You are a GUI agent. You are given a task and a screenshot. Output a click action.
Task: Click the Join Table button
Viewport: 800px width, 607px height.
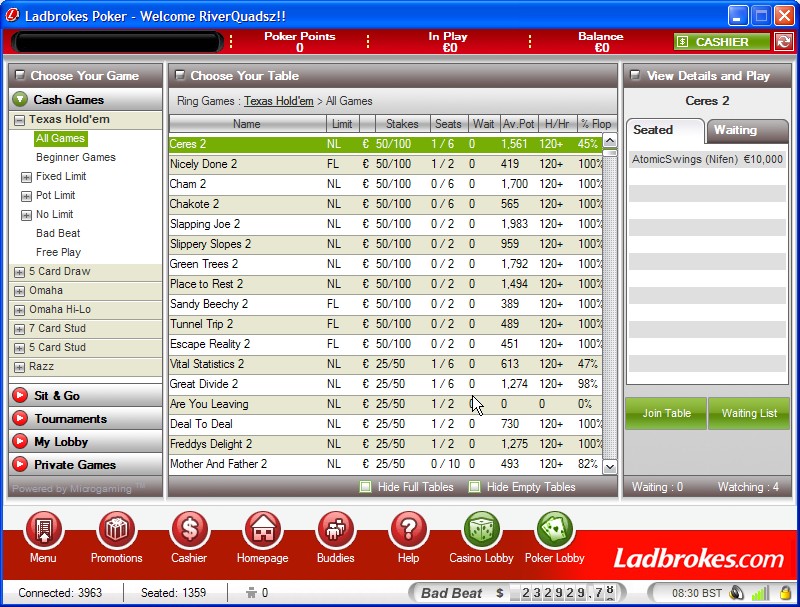coord(666,413)
